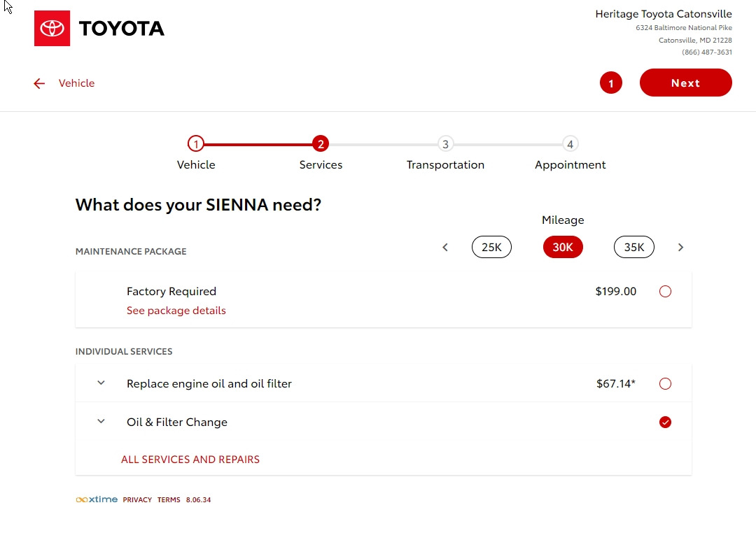The height and width of the screenshot is (554, 756).
Task: Choose the 35K mileage pill
Action: (633, 247)
